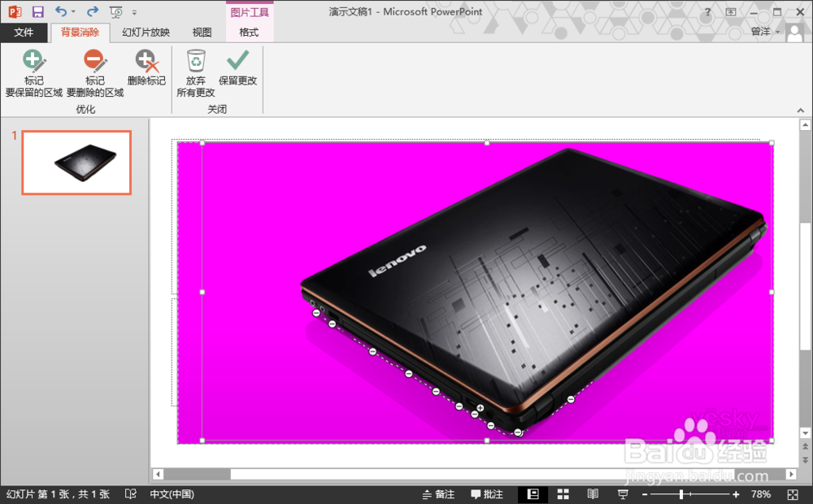Click language indicator 中文(中国)
This screenshot has height=504, width=813.
(x=172, y=494)
